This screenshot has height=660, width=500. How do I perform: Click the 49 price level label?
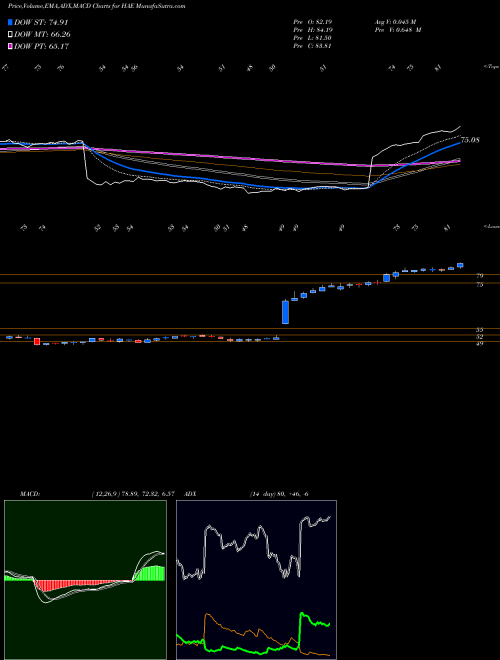(479, 344)
